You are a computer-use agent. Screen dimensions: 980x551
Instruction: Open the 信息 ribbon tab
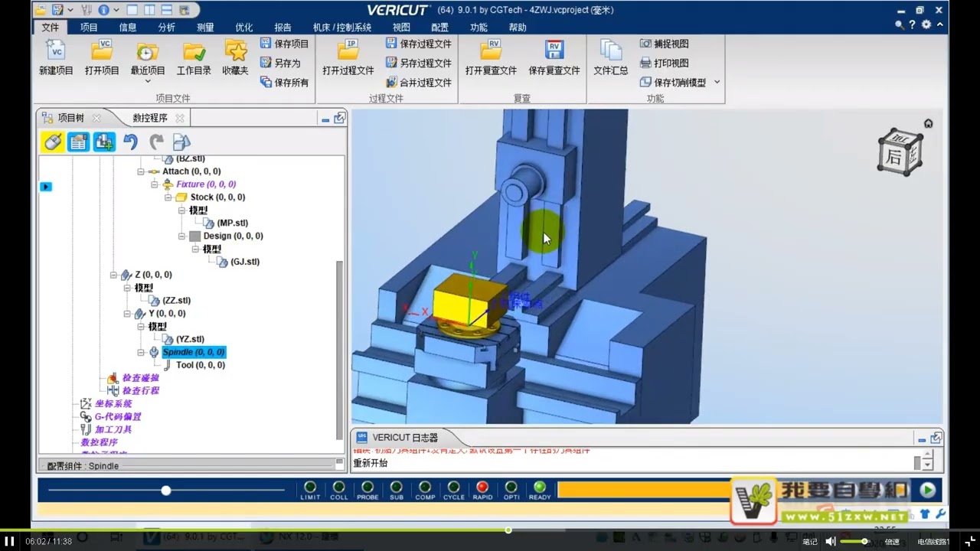click(128, 27)
